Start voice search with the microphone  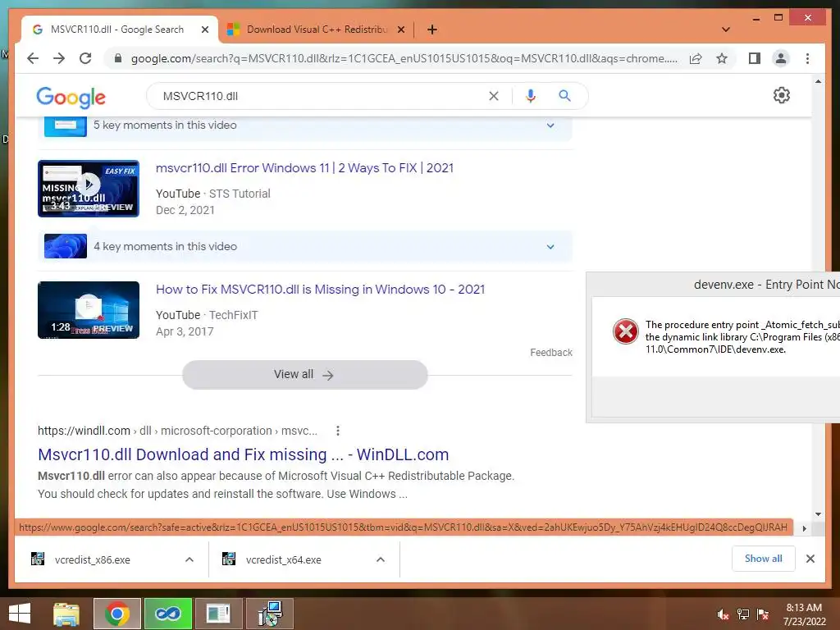click(531, 96)
